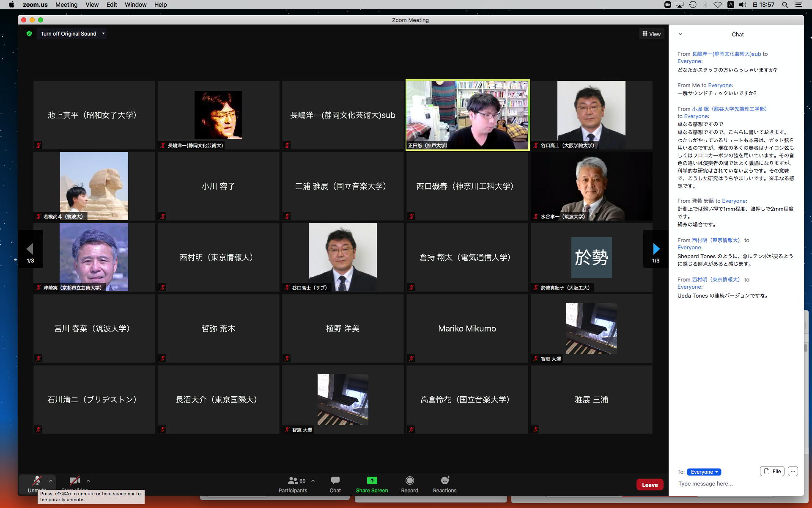812x508 pixels.
Task: Open the Participants panel icon
Action: pyautogui.click(x=293, y=480)
